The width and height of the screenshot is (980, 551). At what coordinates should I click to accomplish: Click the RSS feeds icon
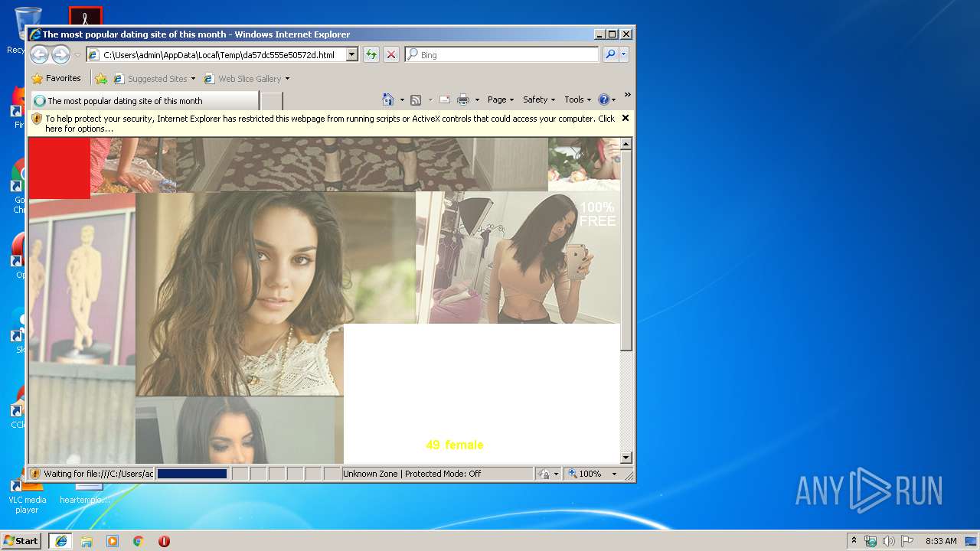[x=416, y=99]
